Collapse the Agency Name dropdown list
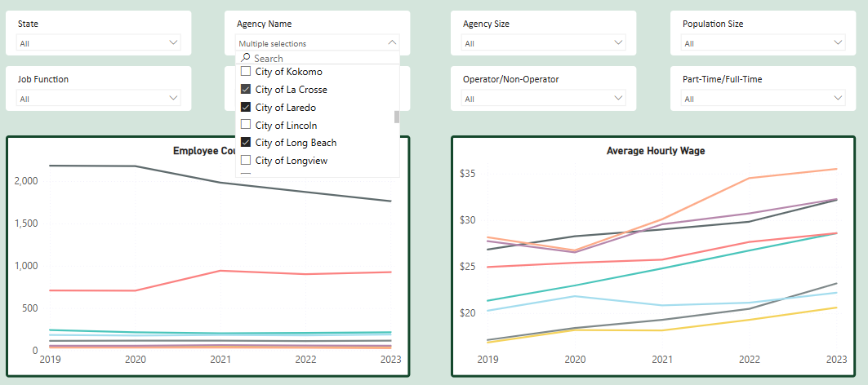The width and height of the screenshot is (868, 385). 392,42
